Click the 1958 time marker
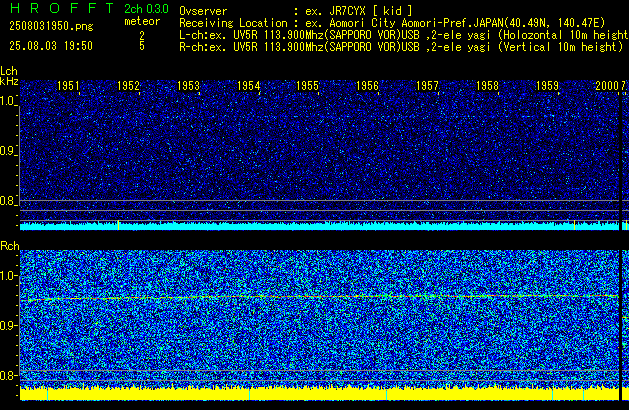 487,86
